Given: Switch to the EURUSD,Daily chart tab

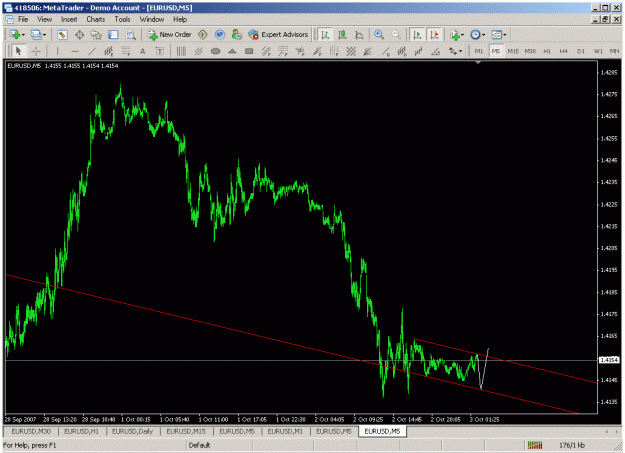Looking at the screenshot, I should (x=132, y=431).
